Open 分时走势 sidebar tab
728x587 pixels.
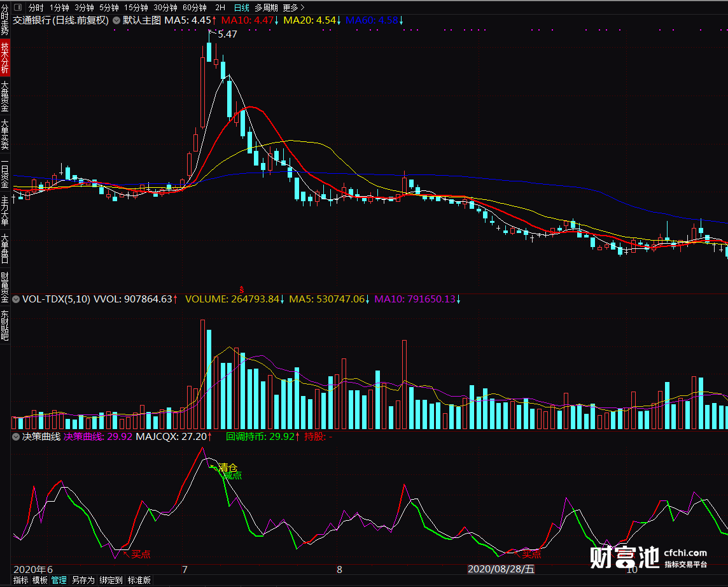4,20
